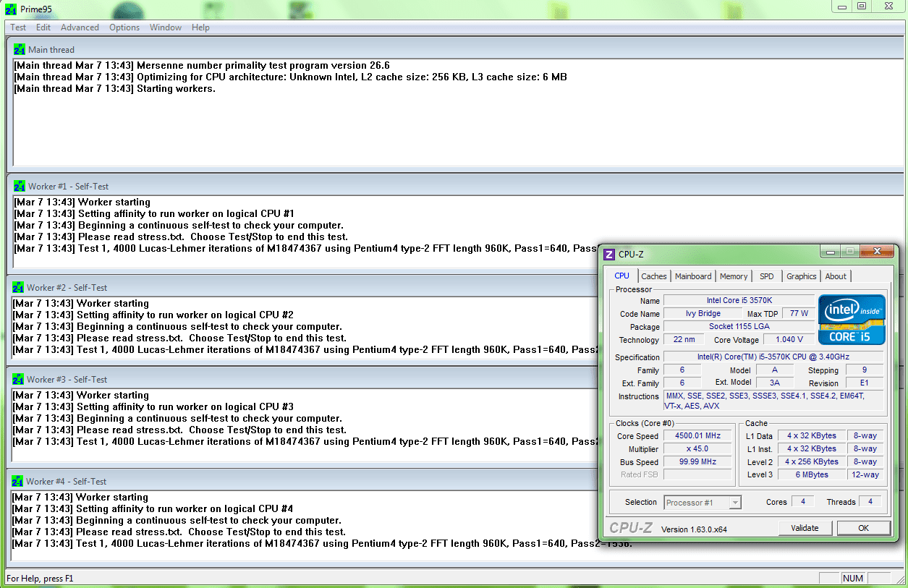Viewport: 908px width, 588px height.
Task: Click the Level 2 cache value '4 x 256 KBytes'
Action: tap(812, 462)
